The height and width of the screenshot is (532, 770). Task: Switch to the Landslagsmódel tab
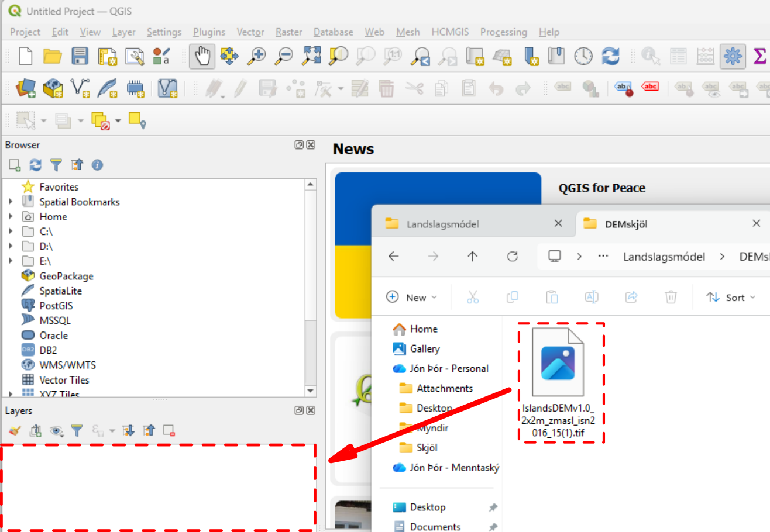point(443,224)
